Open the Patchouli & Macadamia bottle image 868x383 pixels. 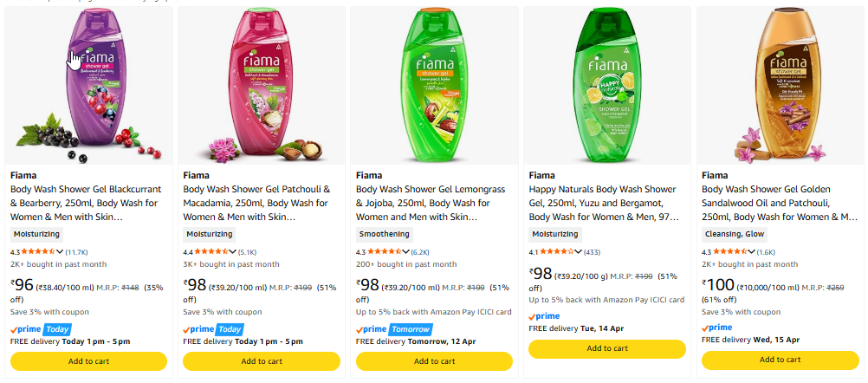click(x=262, y=87)
